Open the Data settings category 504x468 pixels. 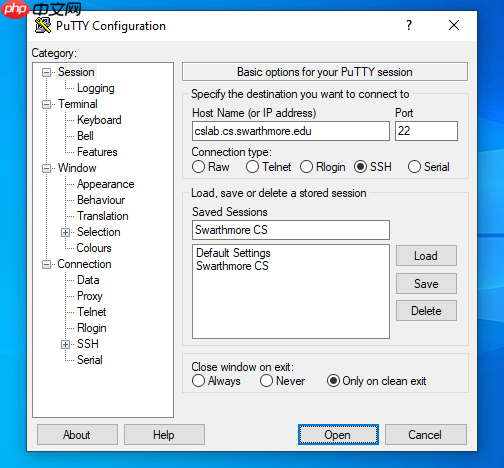[x=88, y=280]
